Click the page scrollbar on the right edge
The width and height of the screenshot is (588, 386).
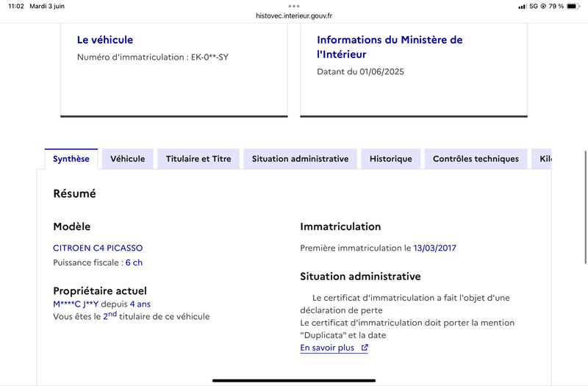click(x=585, y=207)
